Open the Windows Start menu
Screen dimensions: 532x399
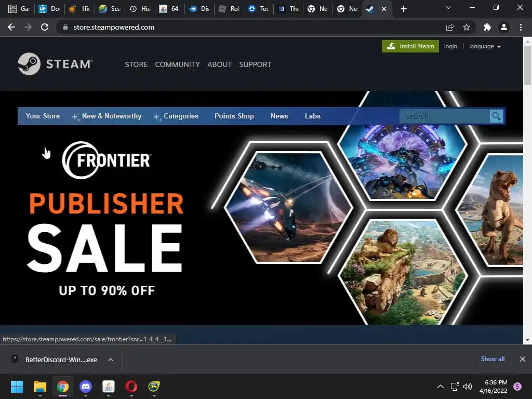coord(17,387)
